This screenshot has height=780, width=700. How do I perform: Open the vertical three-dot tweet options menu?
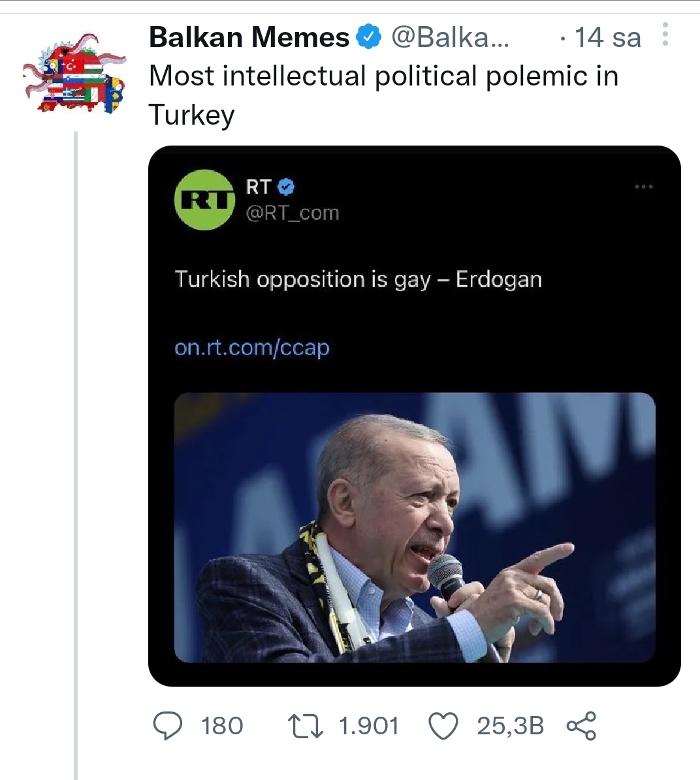[x=665, y=35]
